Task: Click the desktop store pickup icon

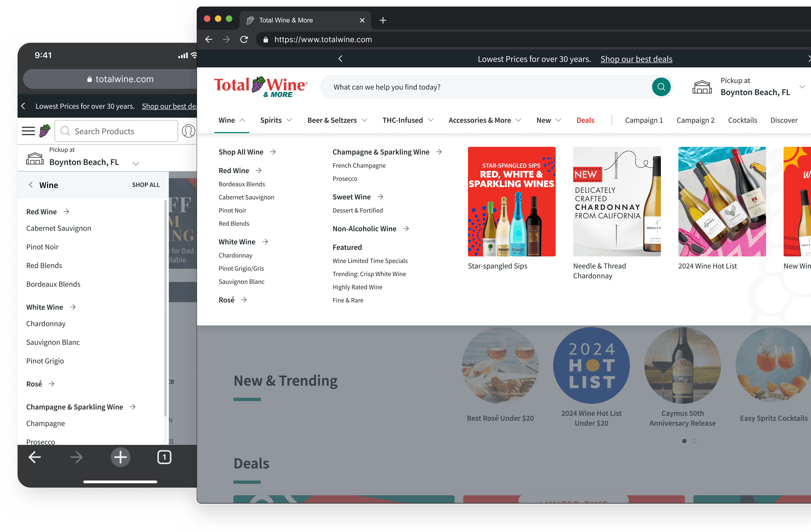Action: pos(702,87)
